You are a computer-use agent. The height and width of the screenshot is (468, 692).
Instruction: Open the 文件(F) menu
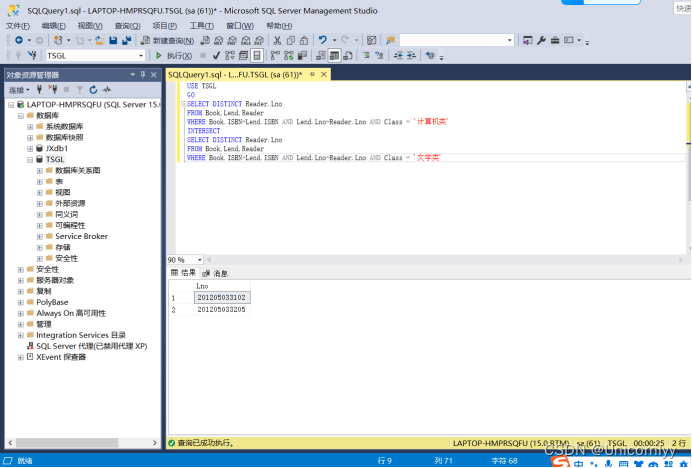point(18,26)
